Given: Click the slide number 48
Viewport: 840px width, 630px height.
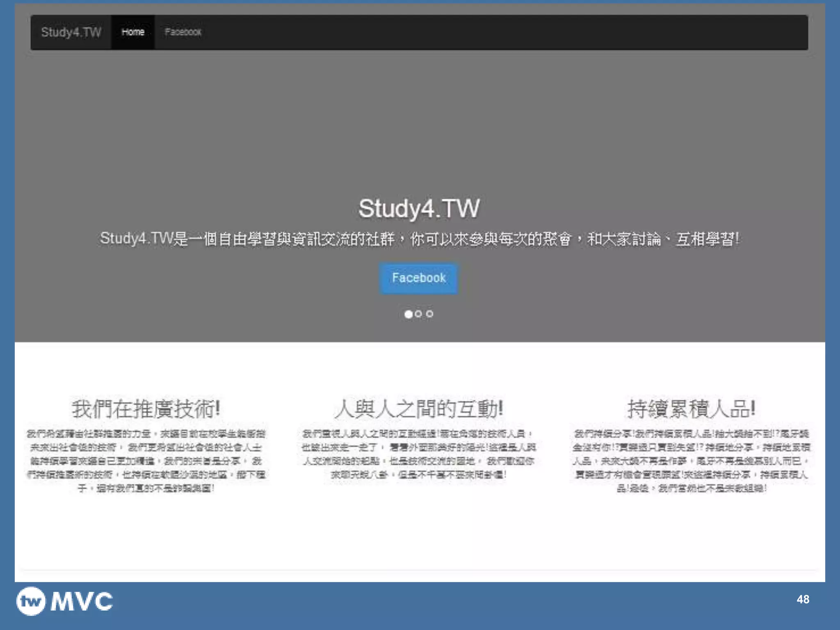Looking at the screenshot, I should click(x=803, y=599).
